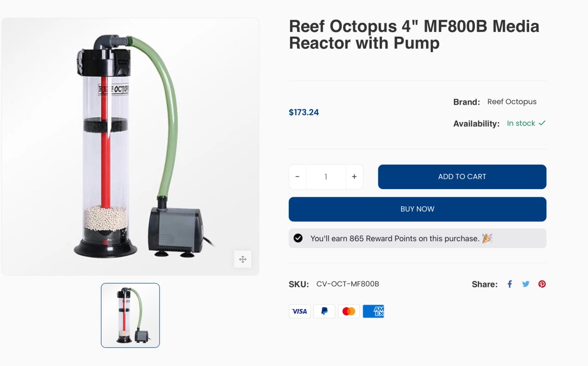Viewport: 588px width, 366px height.
Task: Click the Visa payment icon
Action: click(x=300, y=311)
